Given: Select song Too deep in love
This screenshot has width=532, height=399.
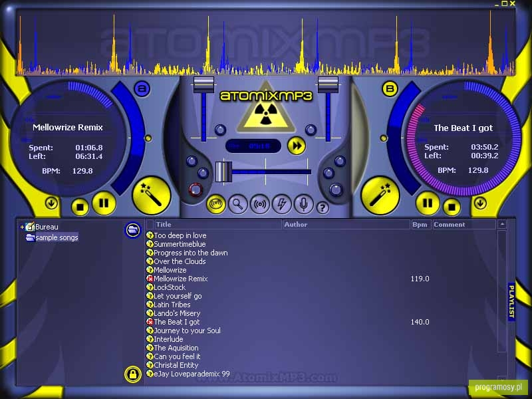Looking at the screenshot, I should [x=180, y=235].
